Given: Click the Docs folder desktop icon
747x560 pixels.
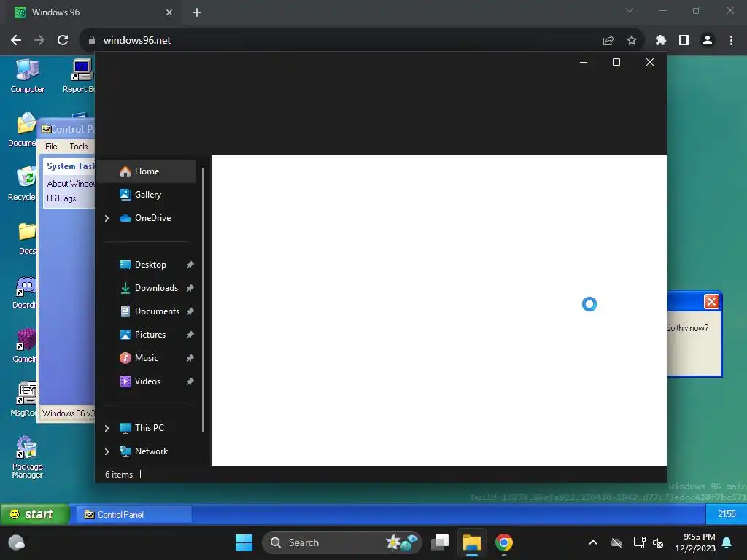Looking at the screenshot, I should click(27, 238).
